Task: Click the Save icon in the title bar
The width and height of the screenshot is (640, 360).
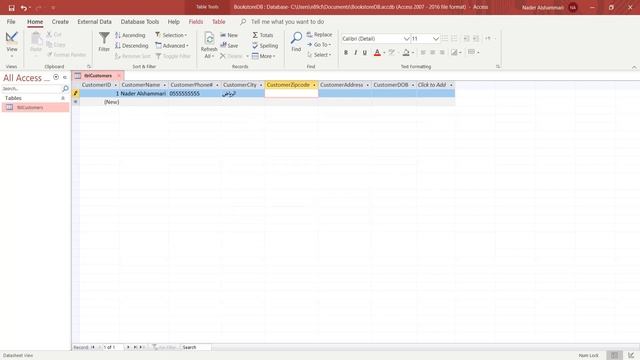Action: click(11, 8)
